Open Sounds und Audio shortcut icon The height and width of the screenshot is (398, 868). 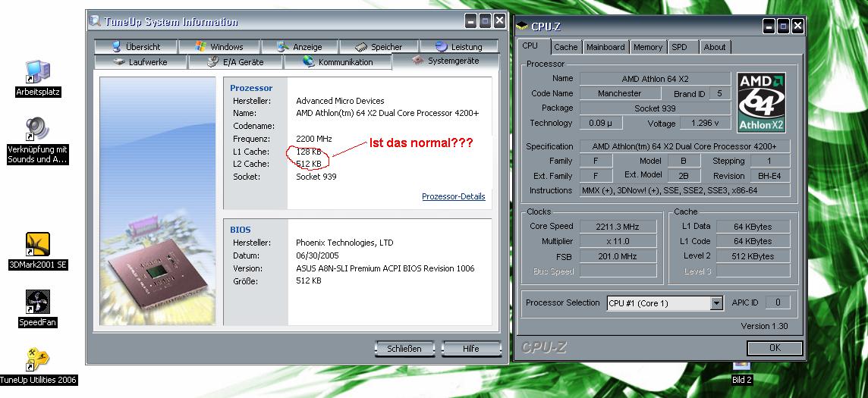[38, 130]
